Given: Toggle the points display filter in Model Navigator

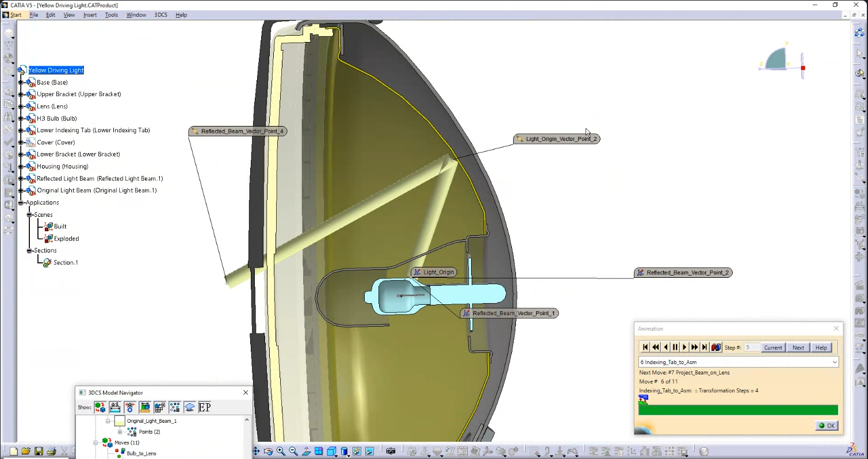Looking at the screenshot, I should (x=174, y=407).
